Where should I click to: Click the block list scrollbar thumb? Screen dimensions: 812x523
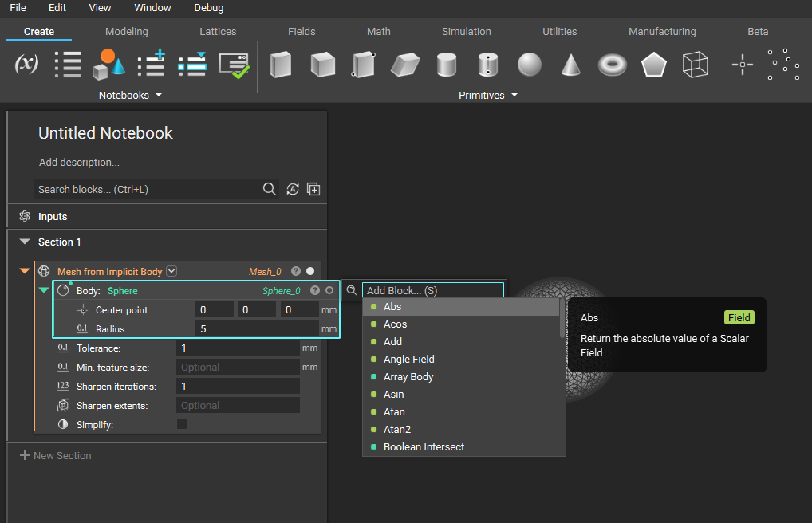pyautogui.click(x=562, y=318)
